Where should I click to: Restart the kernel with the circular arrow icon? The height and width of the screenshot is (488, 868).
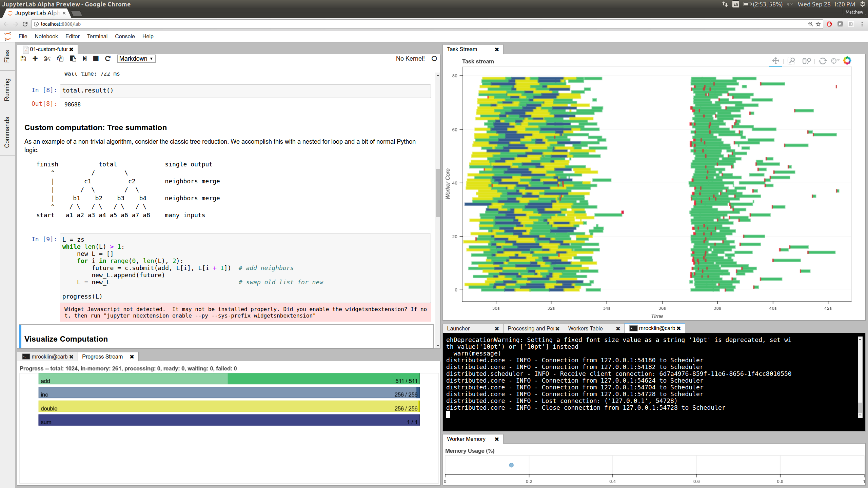(x=108, y=59)
